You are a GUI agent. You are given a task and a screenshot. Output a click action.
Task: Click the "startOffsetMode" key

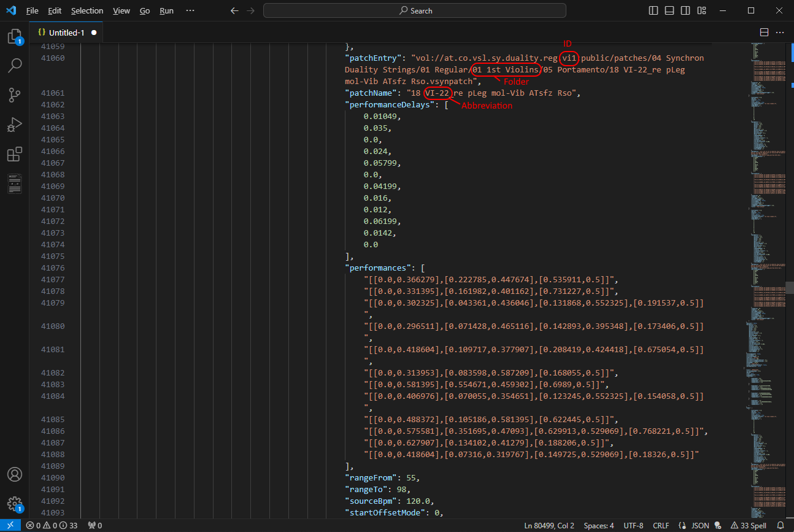[x=385, y=513]
